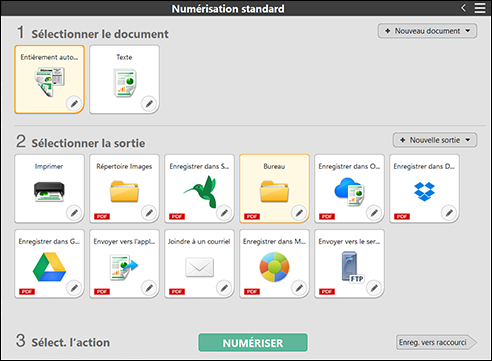This screenshot has width=492, height=361.
Task: Edit the Bureau output pencil
Action: click(x=299, y=213)
